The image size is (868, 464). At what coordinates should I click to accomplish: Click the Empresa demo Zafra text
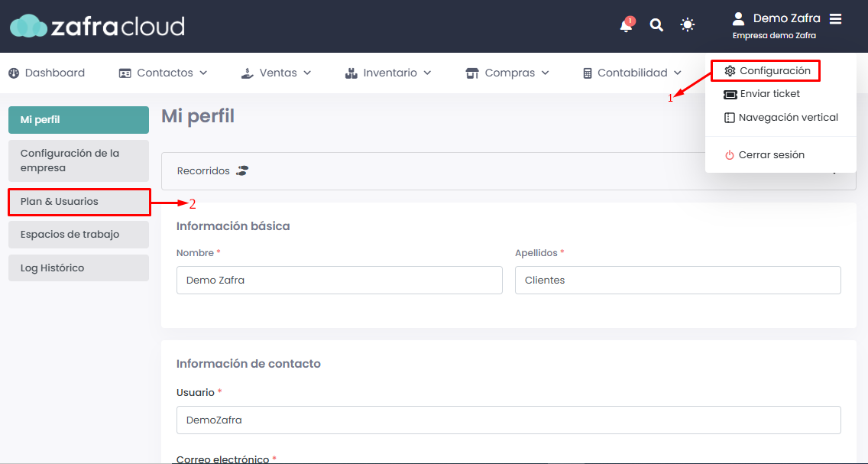(x=774, y=35)
